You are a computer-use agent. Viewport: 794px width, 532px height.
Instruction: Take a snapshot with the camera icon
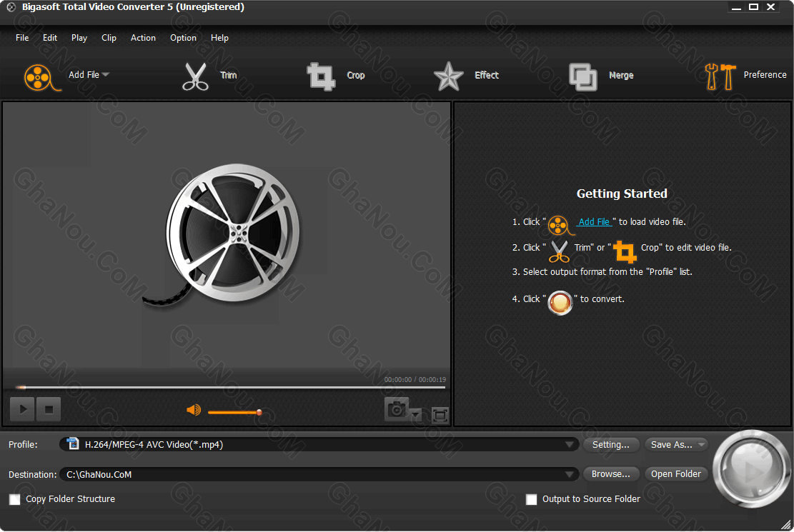(x=397, y=409)
